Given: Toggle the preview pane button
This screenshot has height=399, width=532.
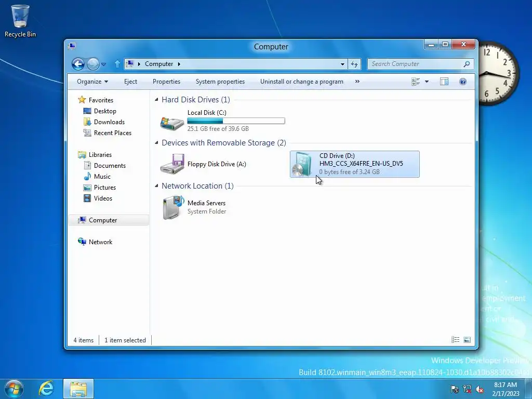Looking at the screenshot, I should coord(444,82).
